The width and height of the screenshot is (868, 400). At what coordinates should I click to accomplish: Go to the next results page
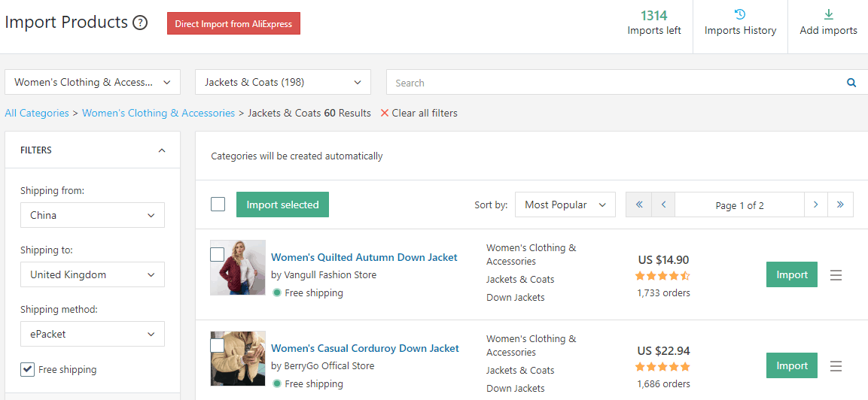(x=815, y=205)
